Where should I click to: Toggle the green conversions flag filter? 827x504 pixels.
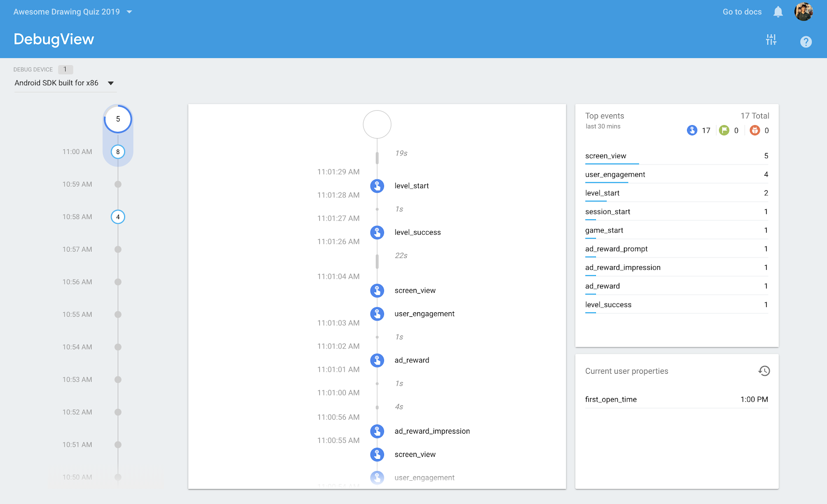pos(724,131)
